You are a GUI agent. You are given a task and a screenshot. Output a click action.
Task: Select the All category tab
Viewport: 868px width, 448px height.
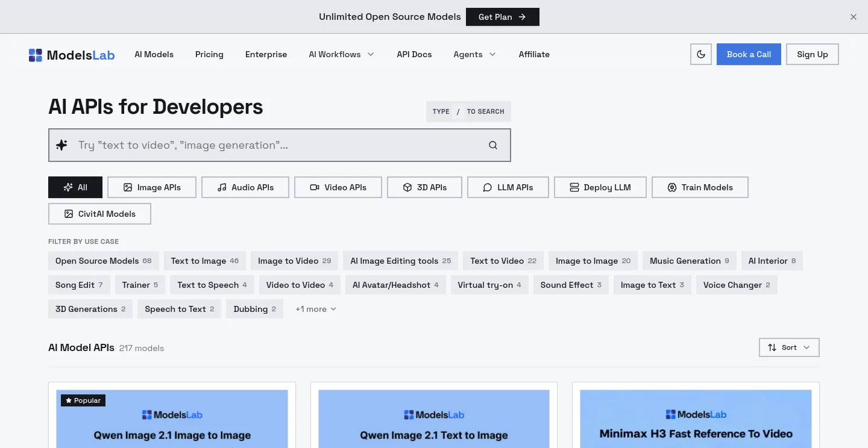pos(75,187)
